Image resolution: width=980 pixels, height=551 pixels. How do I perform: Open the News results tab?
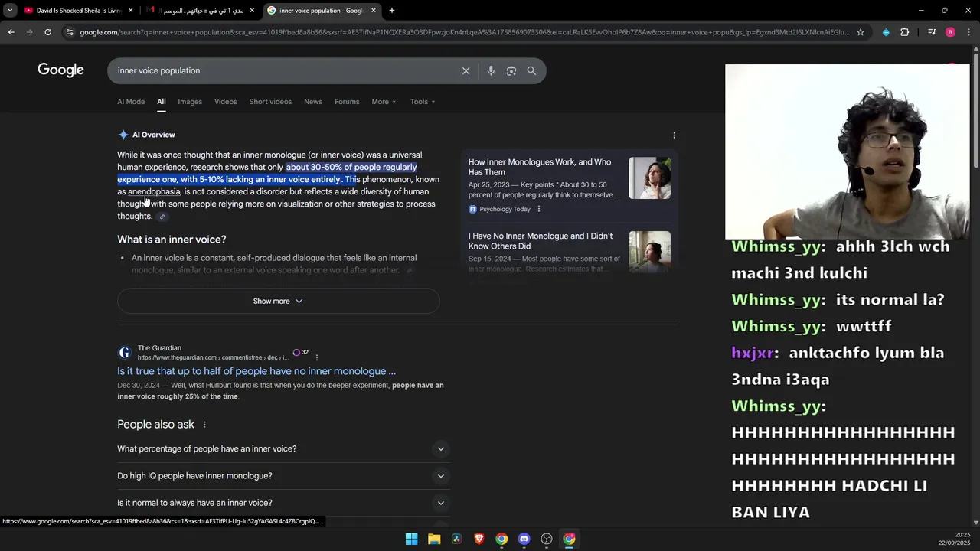[312, 102]
